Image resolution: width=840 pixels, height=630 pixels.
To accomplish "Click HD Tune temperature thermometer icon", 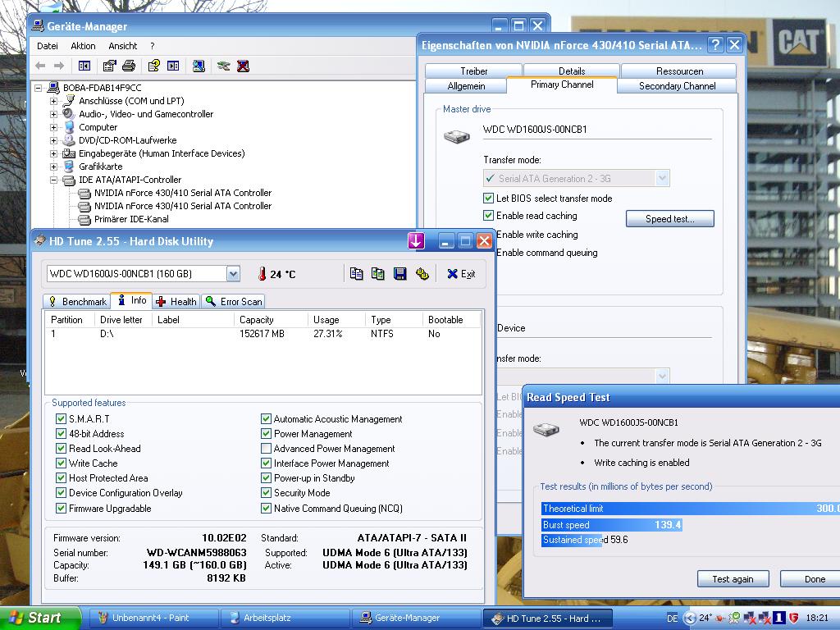I will pyautogui.click(x=262, y=274).
